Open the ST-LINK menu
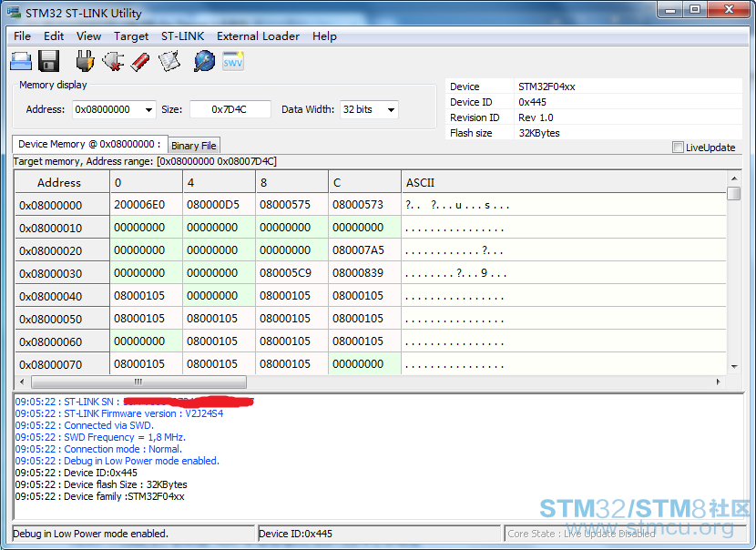 [x=183, y=36]
